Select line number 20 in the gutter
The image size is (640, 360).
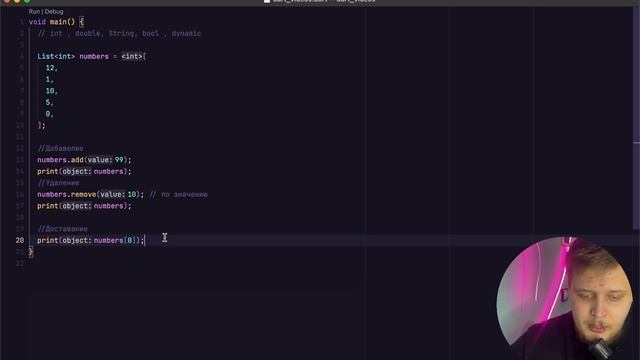click(x=20, y=240)
